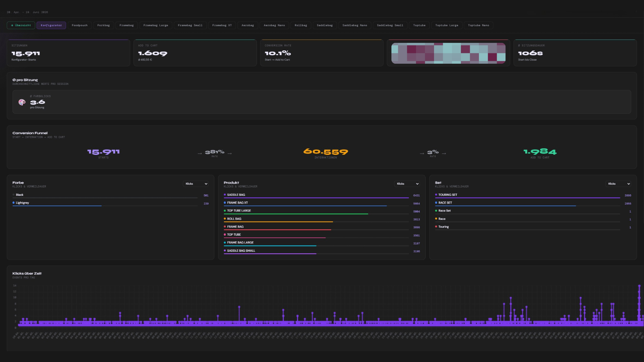Click the orange dot beside ROLL BAG
The width and height of the screenshot is (644, 362).
225,219
